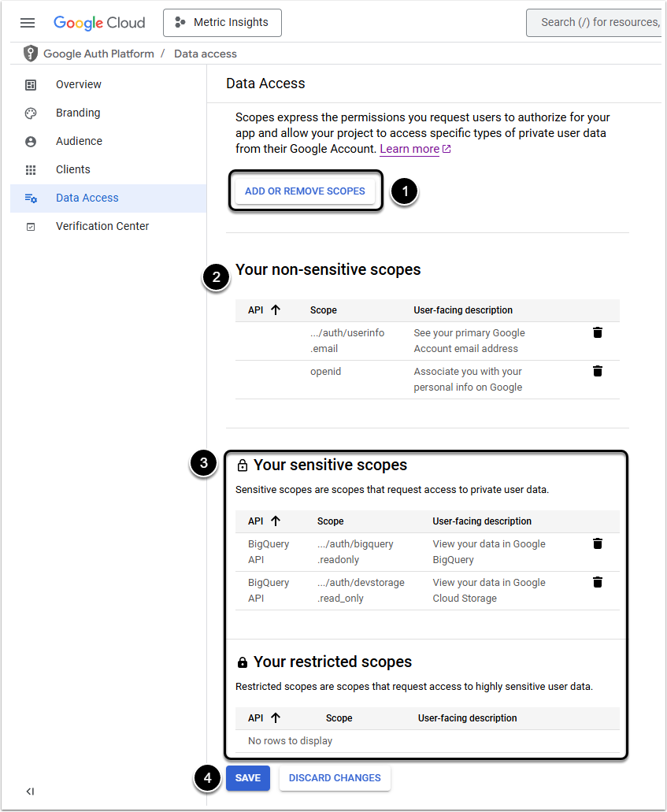Click the Google Auth Platform shield icon

(31, 54)
